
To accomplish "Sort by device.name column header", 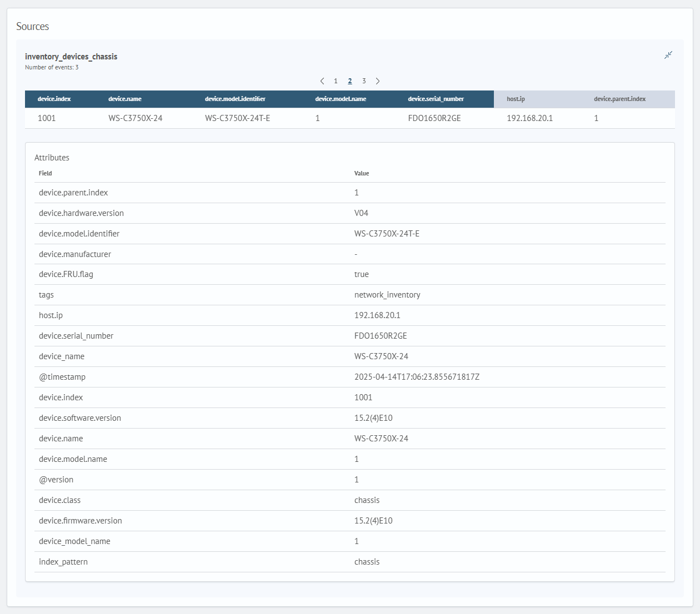I will pos(125,99).
